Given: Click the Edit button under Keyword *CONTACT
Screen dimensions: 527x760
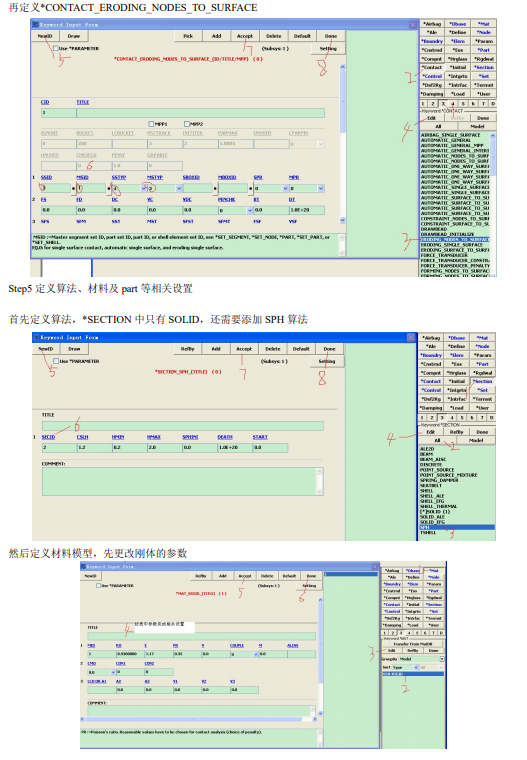Looking at the screenshot, I should (431, 118).
